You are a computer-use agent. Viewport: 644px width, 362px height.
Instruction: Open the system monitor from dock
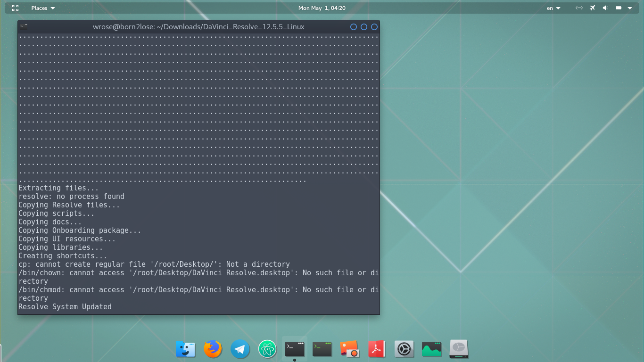pos(431,349)
